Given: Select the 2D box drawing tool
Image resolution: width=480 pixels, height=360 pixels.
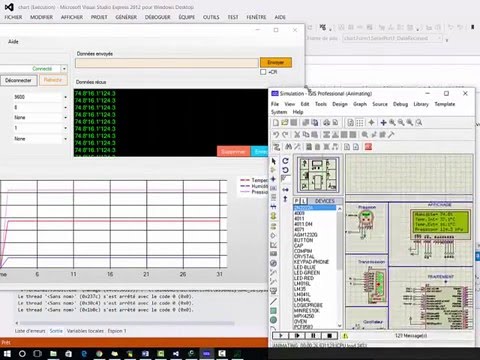Looking at the screenshot, I should coord(273,311).
